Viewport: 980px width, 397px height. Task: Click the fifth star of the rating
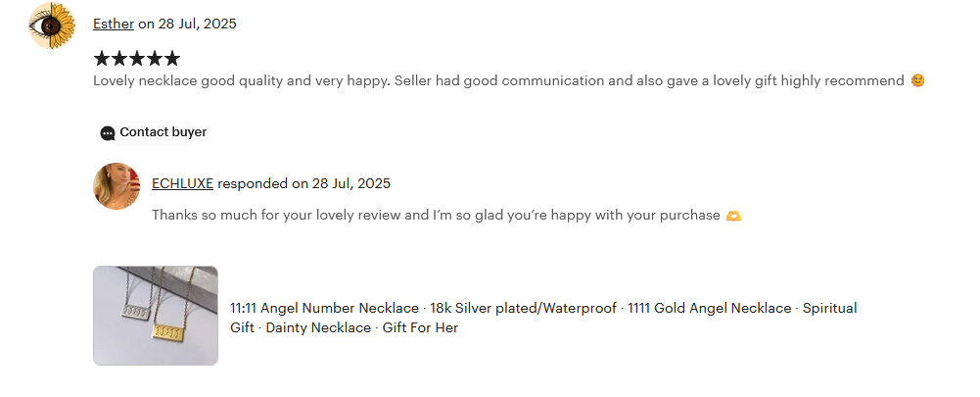172,59
